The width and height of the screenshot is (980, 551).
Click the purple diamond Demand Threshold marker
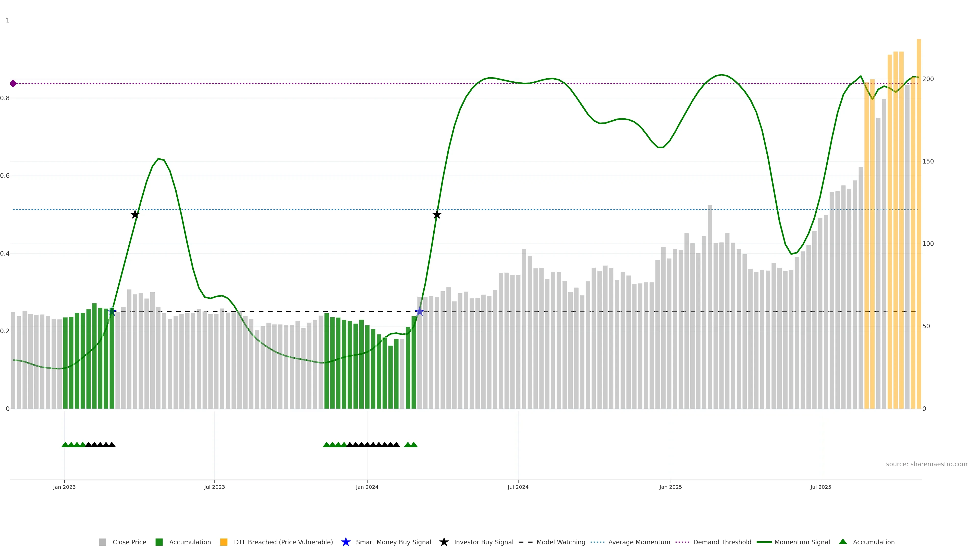point(13,83)
